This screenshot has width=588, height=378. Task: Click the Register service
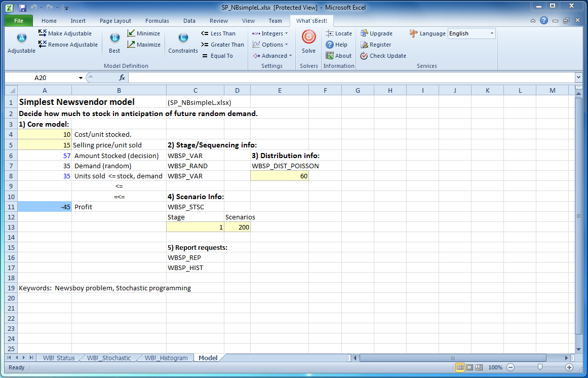click(x=376, y=45)
